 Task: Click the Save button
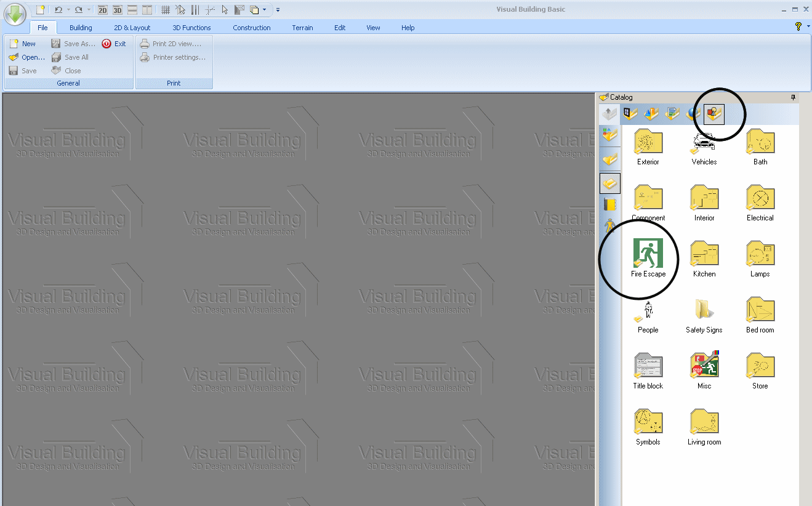pyautogui.click(x=23, y=71)
